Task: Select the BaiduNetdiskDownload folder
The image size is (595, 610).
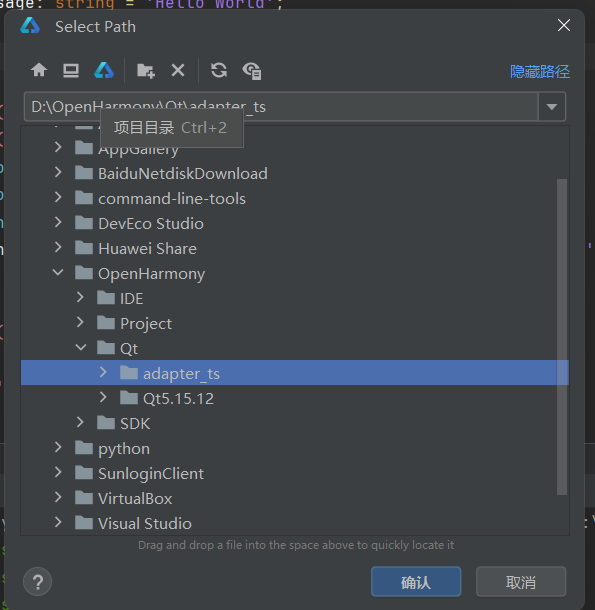Action: [183, 174]
